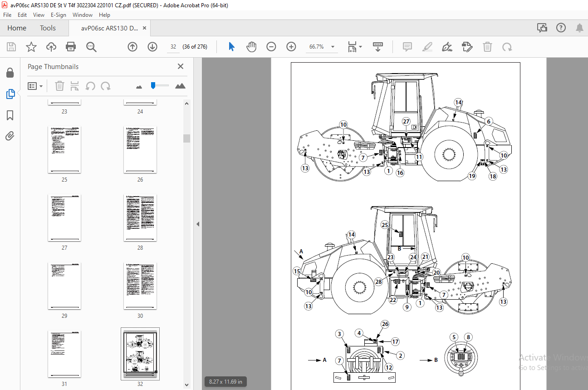This screenshot has width=588, height=390.
Task: Select page 32 thumbnail
Action: click(140, 354)
